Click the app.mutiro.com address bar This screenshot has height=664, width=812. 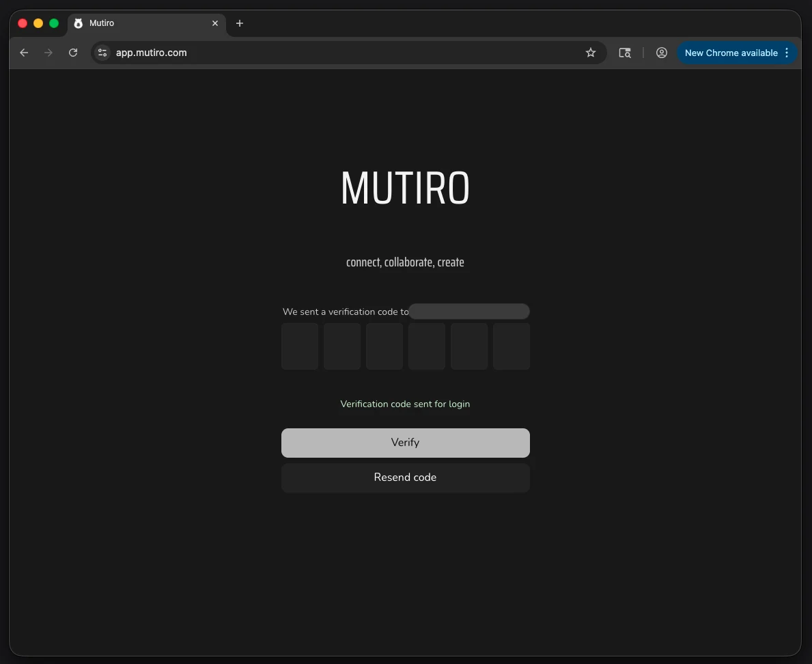coord(348,53)
